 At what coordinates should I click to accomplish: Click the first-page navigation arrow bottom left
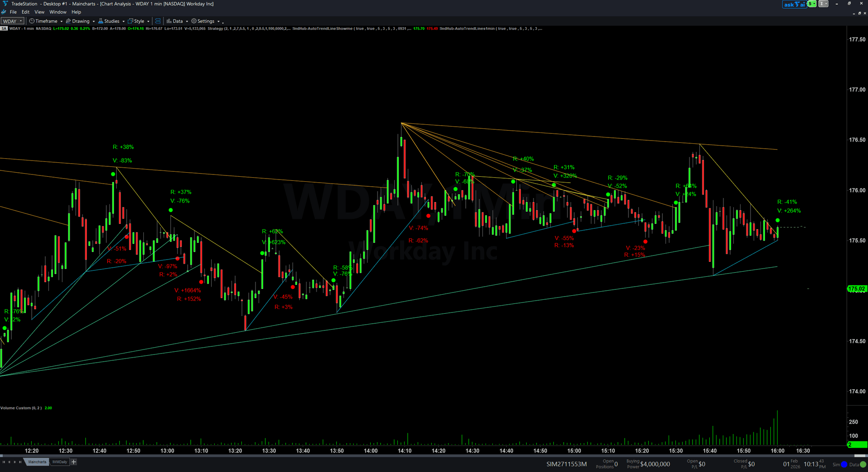[x=4, y=462]
